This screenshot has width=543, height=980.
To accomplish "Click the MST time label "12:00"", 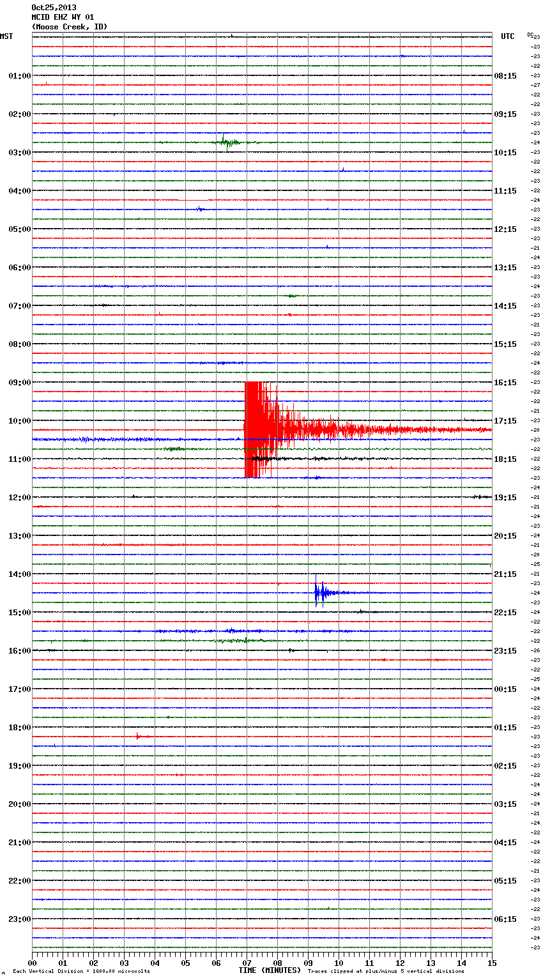I will [x=20, y=498].
